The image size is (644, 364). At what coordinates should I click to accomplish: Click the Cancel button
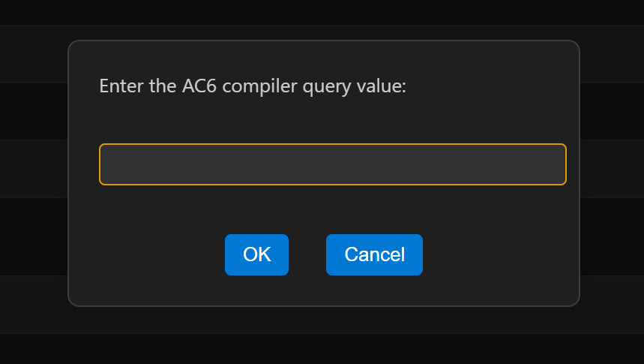(x=374, y=254)
